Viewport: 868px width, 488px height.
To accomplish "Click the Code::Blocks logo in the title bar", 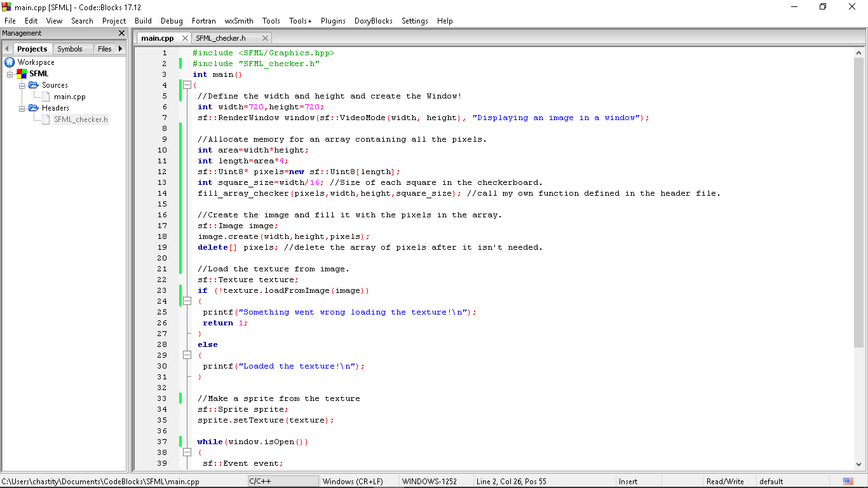I will 6,7.
